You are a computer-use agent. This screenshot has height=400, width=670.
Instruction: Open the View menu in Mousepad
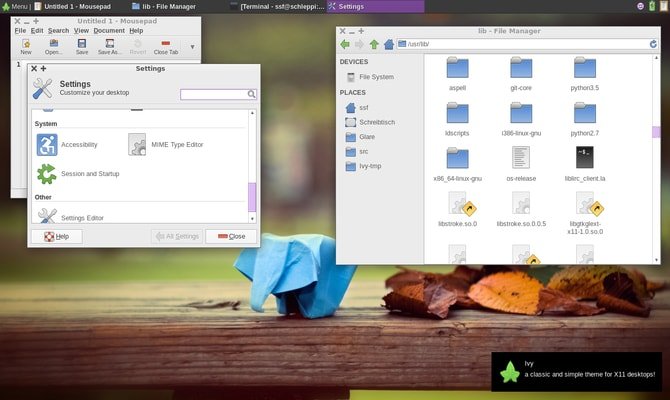click(81, 31)
